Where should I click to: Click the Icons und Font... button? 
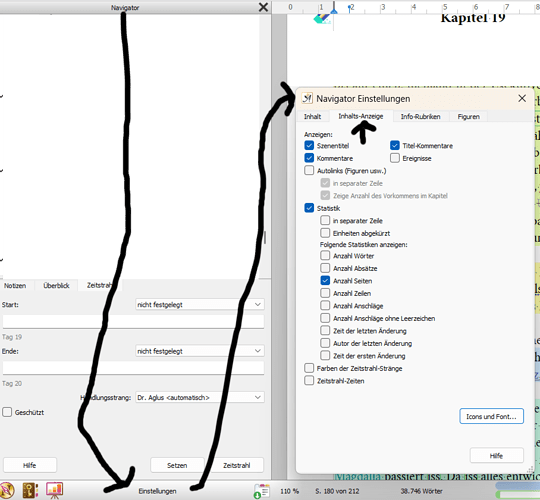point(491,416)
